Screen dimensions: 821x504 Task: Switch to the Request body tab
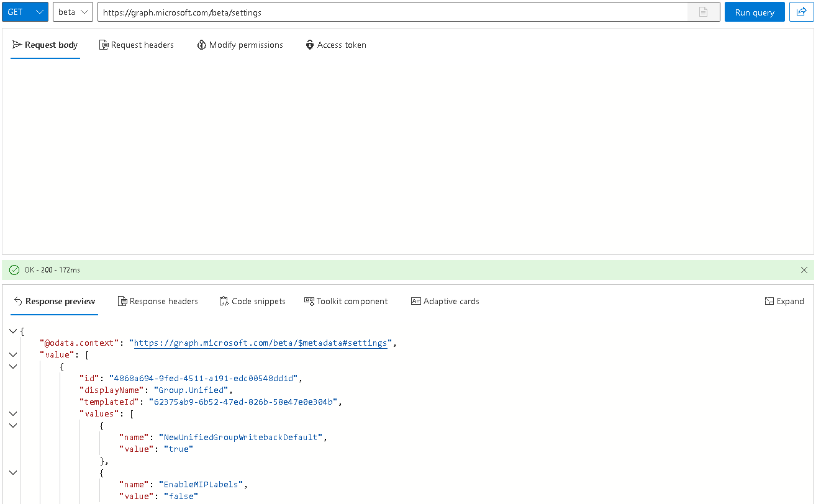point(45,45)
